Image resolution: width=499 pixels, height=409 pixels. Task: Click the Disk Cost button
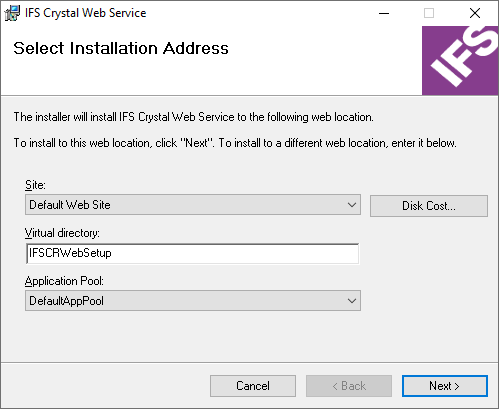pyautogui.click(x=429, y=206)
